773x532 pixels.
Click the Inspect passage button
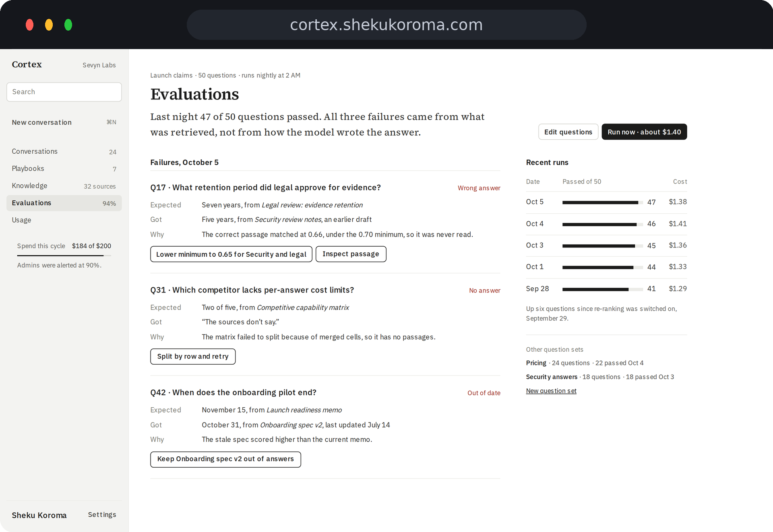351,254
